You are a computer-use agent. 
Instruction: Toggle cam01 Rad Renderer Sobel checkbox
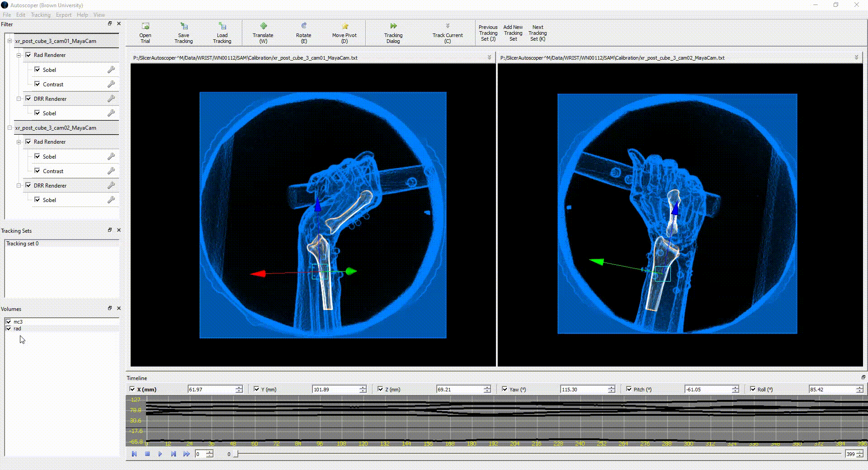[x=37, y=70]
